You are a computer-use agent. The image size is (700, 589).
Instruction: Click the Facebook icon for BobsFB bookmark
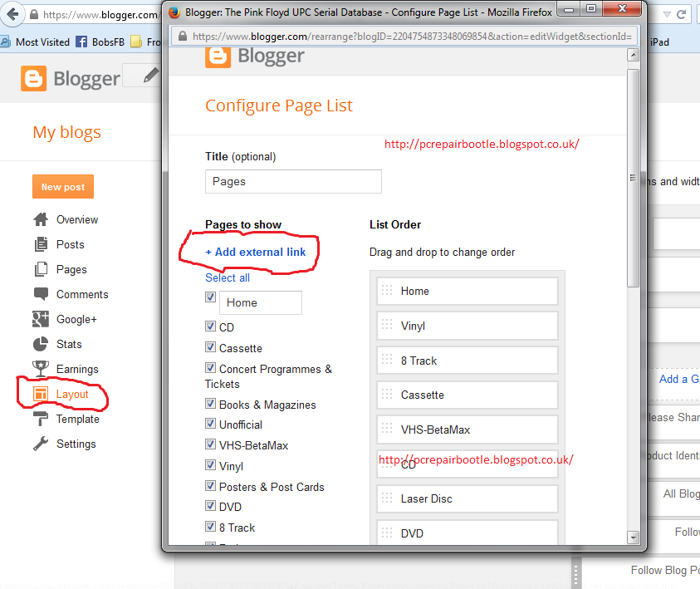(x=81, y=42)
